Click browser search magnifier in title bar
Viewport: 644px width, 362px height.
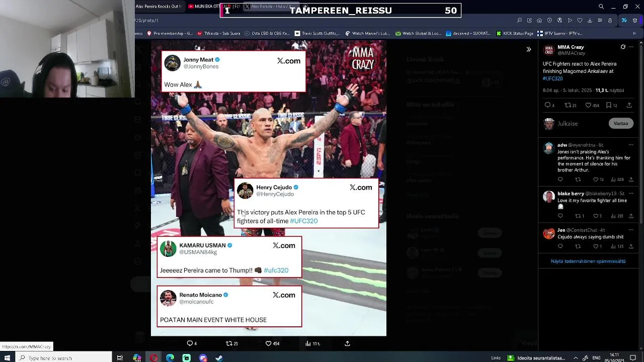pos(601,7)
